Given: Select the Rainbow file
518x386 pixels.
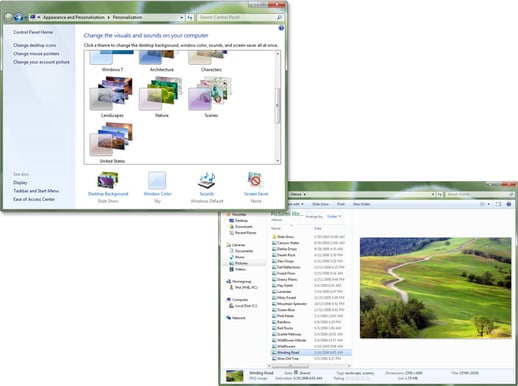Looking at the screenshot, I should [281, 322].
